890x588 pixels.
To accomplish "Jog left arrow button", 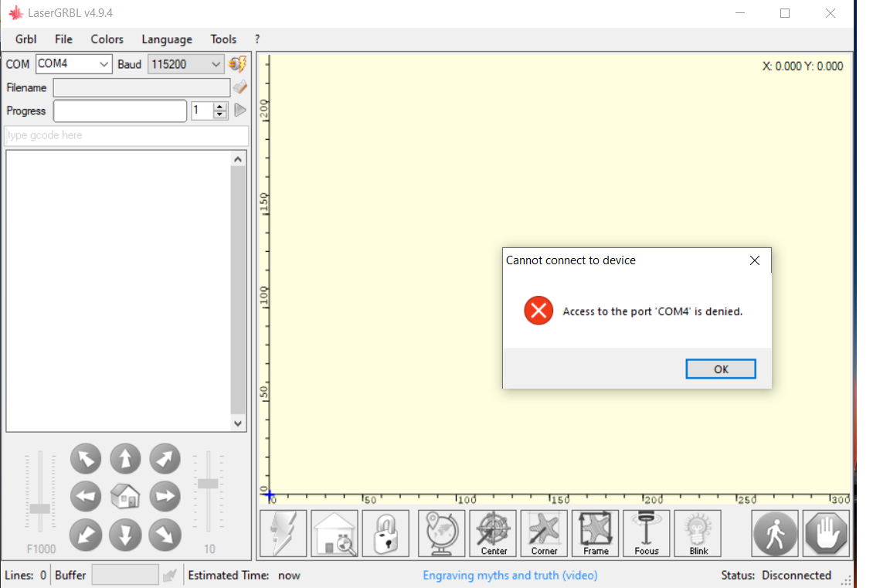I will [x=86, y=497].
